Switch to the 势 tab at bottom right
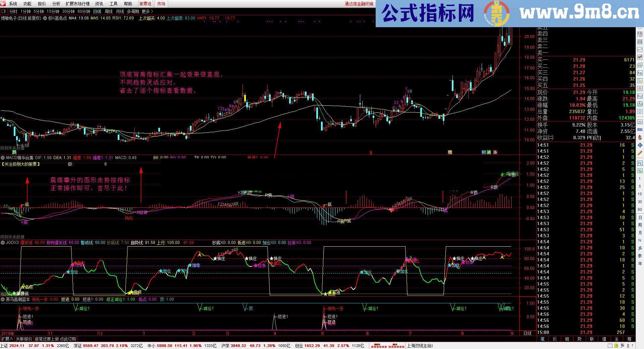The width and height of the screenshot is (644, 349). tap(579, 339)
